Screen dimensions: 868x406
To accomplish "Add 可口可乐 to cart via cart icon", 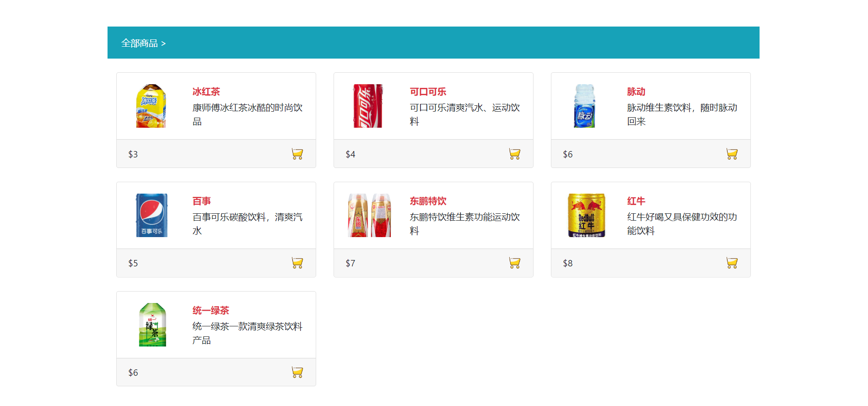I will click(515, 154).
